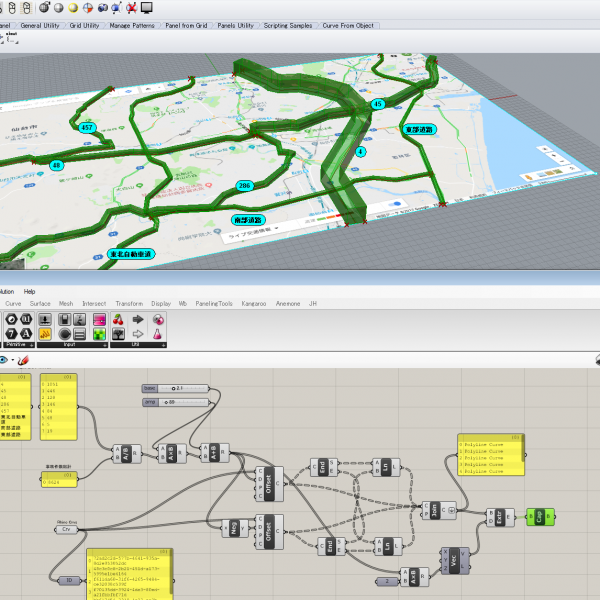This screenshot has width=600, height=600.
Task: Open the Curve From Object toolbar tab
Action: [x=348, y=26]
